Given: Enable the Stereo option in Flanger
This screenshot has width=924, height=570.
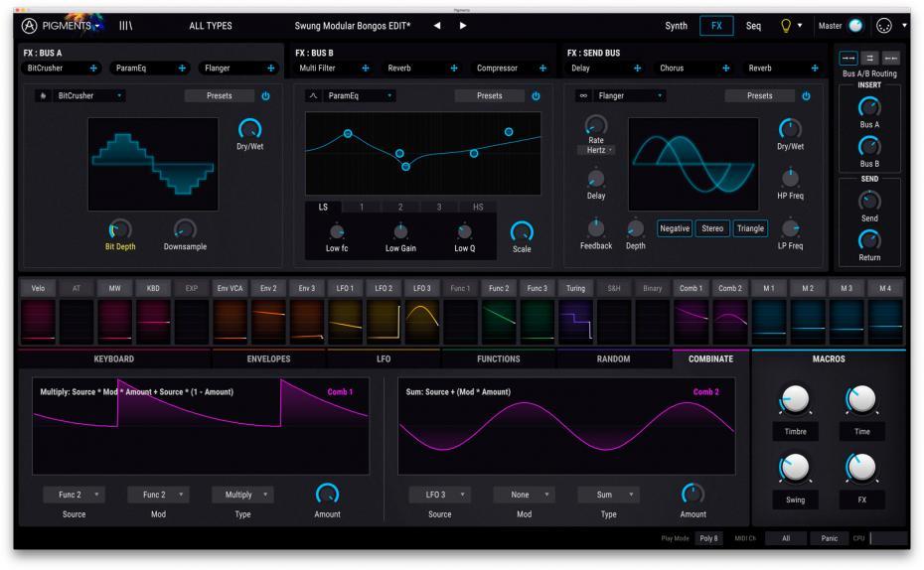Looking at the screenshot, I should [712, 228].
